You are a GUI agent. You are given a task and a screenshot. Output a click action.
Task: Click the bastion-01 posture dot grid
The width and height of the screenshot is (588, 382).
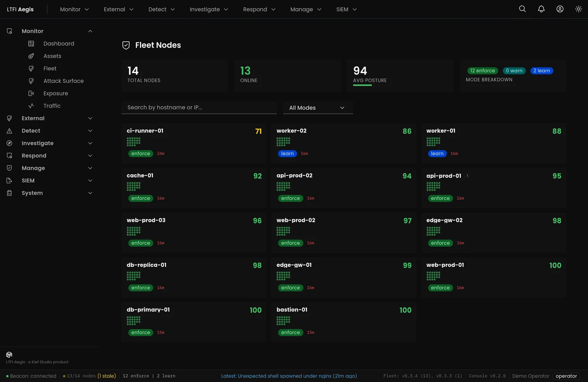[283, 321]
